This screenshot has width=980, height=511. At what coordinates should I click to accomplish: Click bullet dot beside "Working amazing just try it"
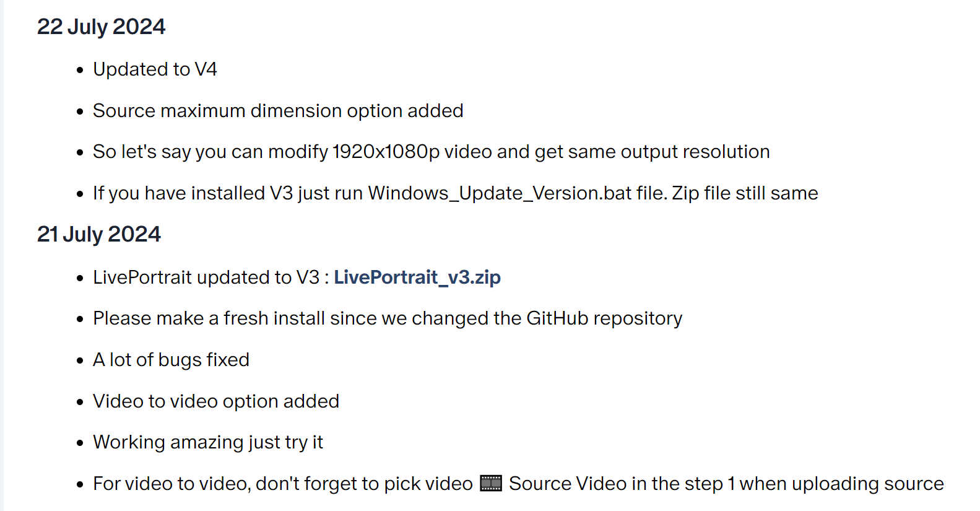(x=80, y=443)
